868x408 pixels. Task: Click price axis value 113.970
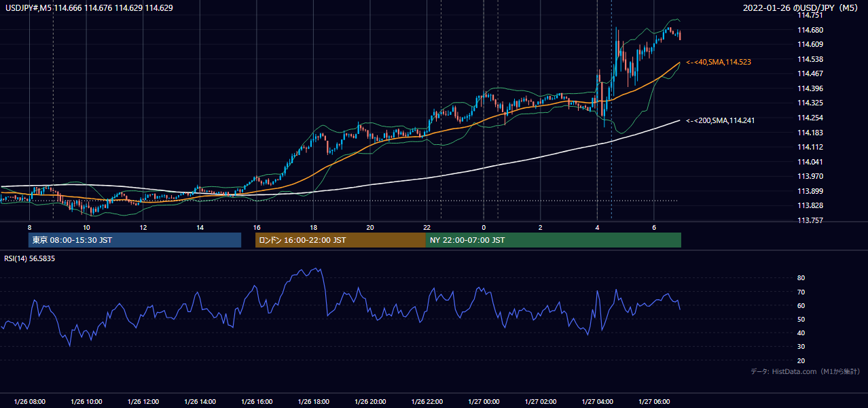click(810, 176)
